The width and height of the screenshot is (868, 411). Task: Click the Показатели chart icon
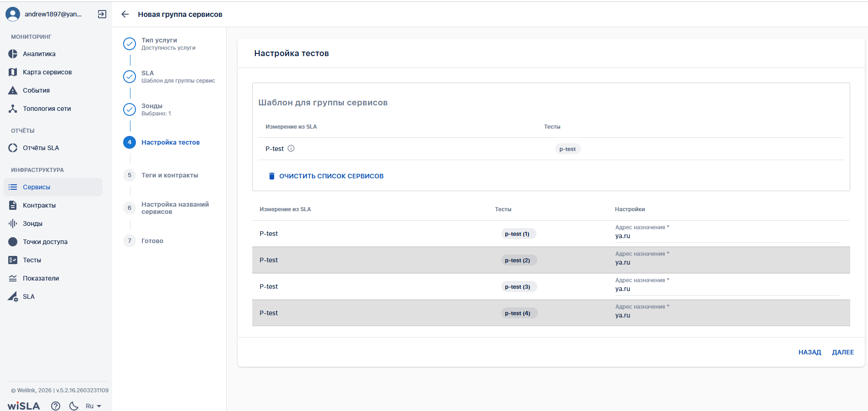coord(13,278)
